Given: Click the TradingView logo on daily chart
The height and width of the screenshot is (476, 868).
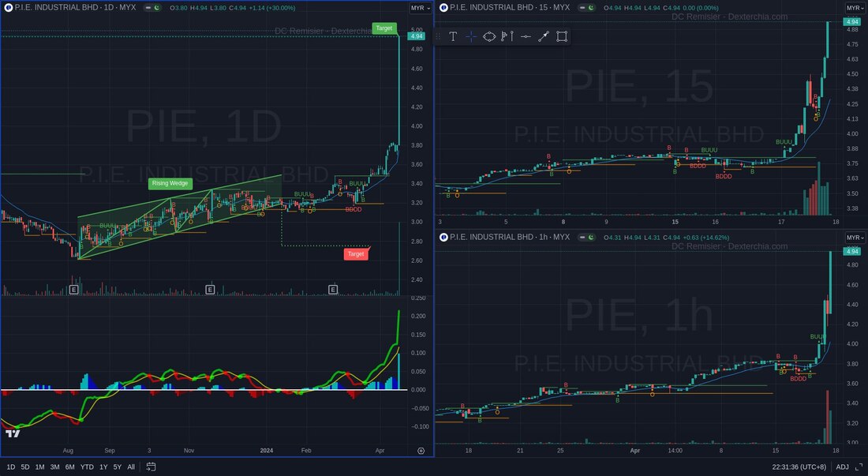Looking at the screenshot, I should (12, 433).
